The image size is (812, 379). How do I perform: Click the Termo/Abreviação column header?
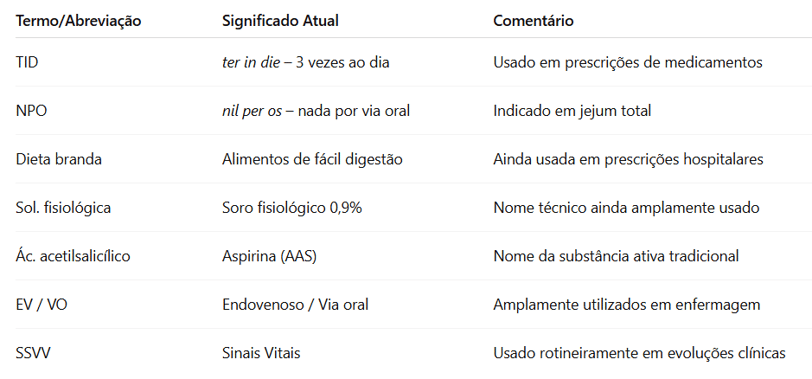click(x=78, y=21)
